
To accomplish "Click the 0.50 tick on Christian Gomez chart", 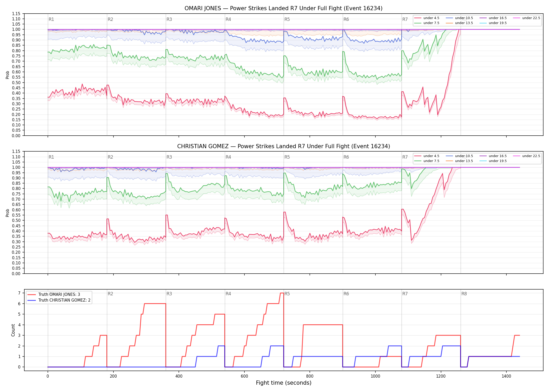I will pos(16,221).
